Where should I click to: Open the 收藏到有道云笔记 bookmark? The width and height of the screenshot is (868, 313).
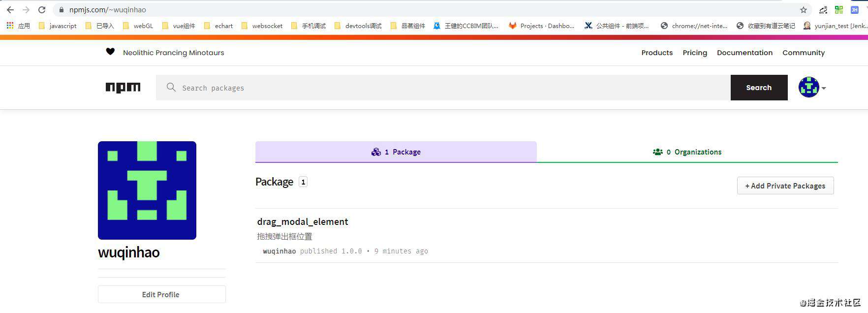(766, 26)
